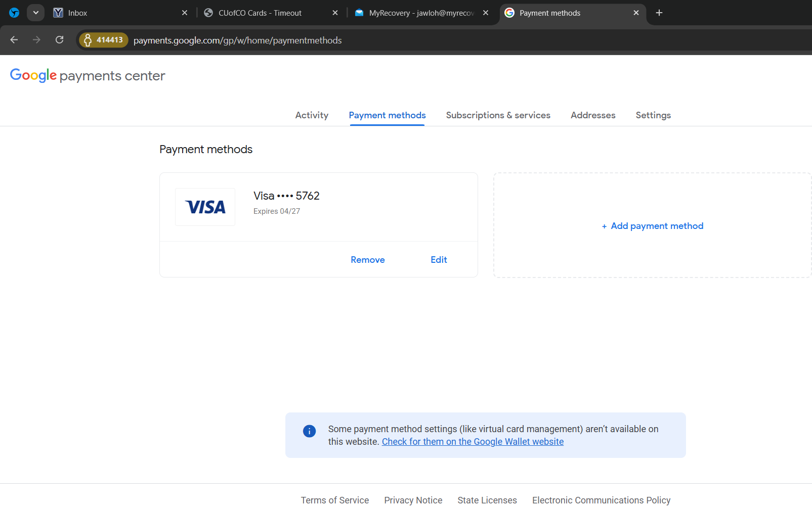Remove the Visa 5762 card
The width and height of the screenshot is (812, 511).
click(x=367, y=260)
